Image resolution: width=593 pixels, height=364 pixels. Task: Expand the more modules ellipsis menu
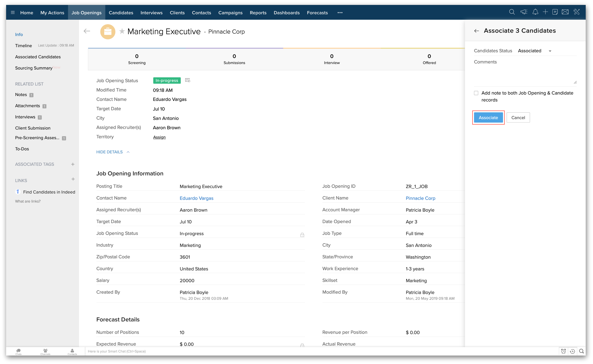pyautogui.click(x=340, y=13)
